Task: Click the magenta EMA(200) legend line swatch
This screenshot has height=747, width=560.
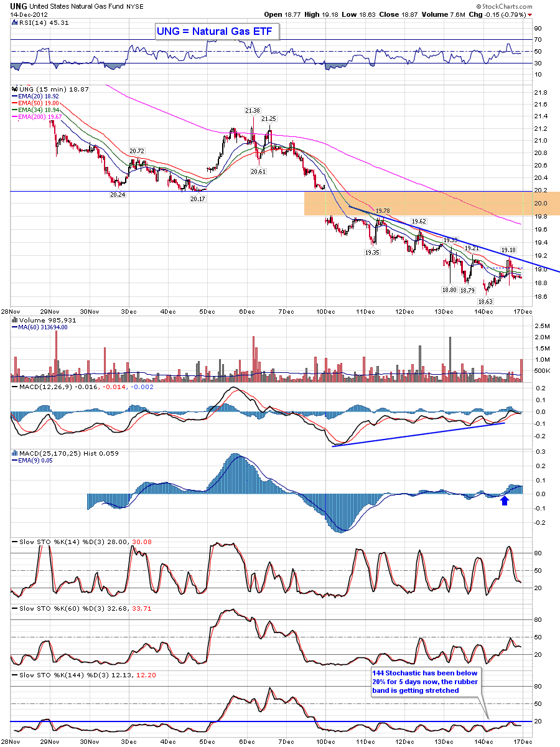Action: [14, 116]
